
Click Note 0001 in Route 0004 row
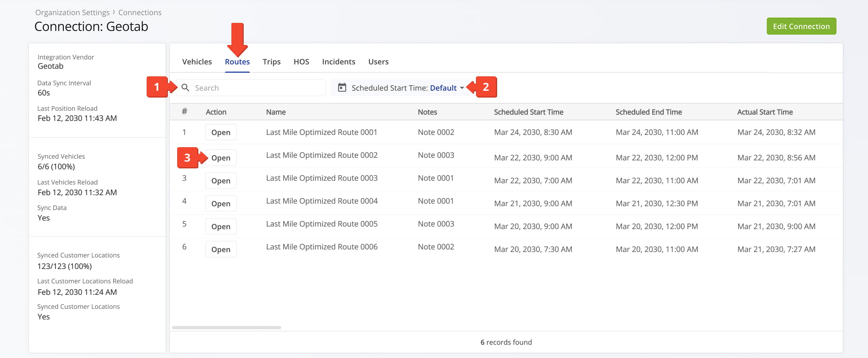436,201
